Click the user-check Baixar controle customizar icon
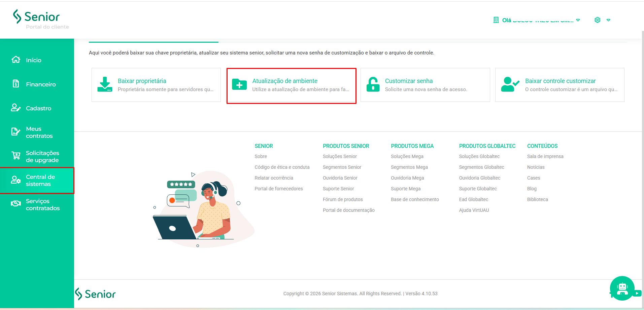Screen dimensions: 644x310 [510, 84]
